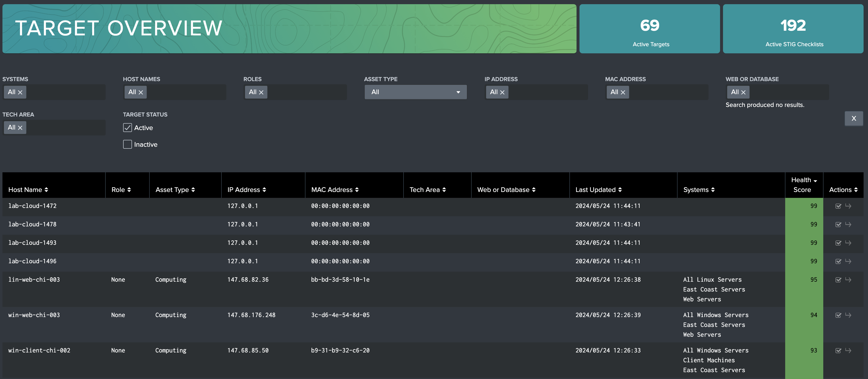Select host name lab-cloud-1493
The image size is (868, 379).
click(x=32, y=243)
